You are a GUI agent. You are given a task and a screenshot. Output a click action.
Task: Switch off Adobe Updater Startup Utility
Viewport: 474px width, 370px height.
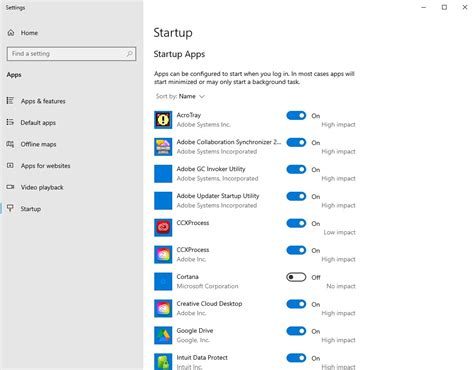(x=296, y=196)
